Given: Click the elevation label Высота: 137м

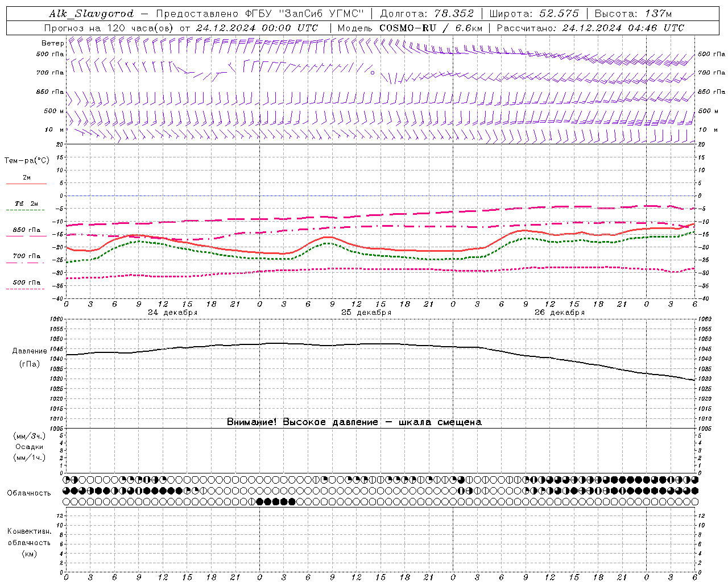Looking at the screenshot, I should click(x=633, y=14).
